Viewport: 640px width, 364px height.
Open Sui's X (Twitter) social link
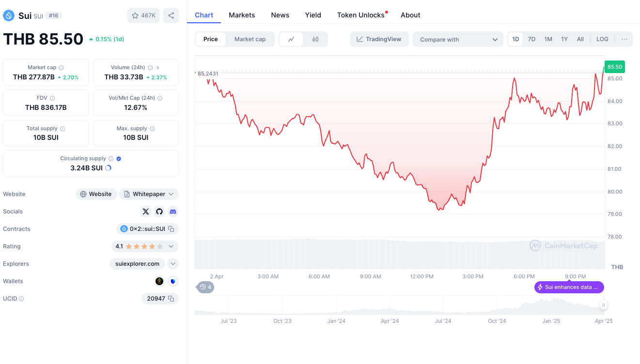pos(146,212)
